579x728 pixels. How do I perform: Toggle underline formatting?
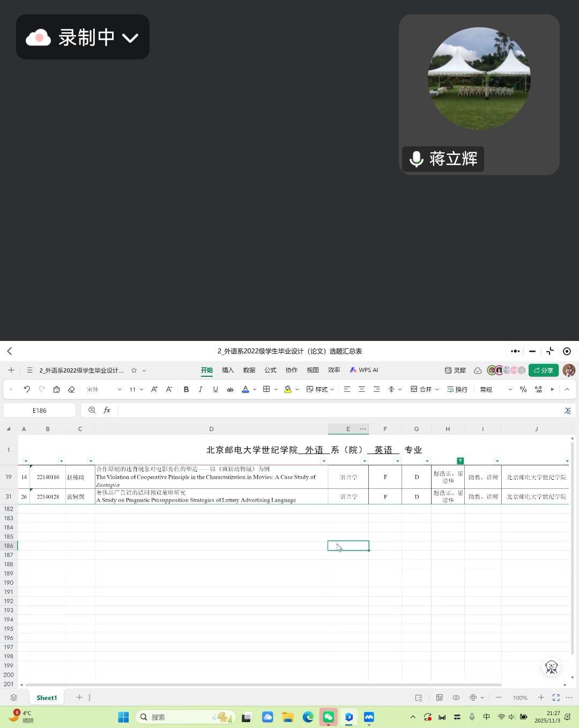click(x=215, y=389)
